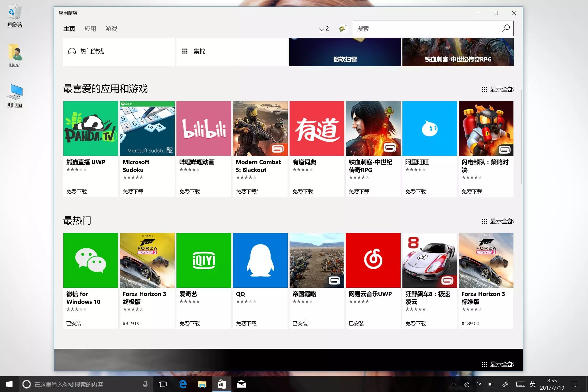
Task: Open the 闪电部队:策略对决 game tile
Action: 486,149
